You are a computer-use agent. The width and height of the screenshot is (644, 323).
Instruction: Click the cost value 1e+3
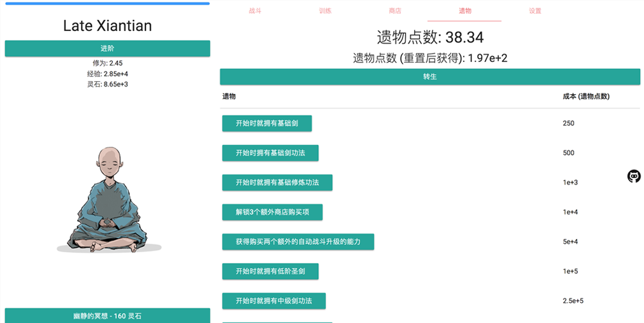(x=571, y=182)
